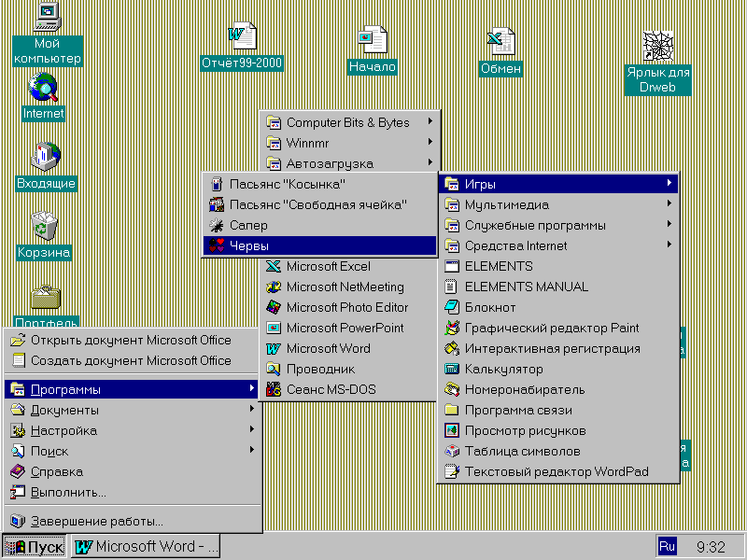This screenshot has width=747, height=560.
Task: Open the Программы menu item
Action: pos(133,389)
